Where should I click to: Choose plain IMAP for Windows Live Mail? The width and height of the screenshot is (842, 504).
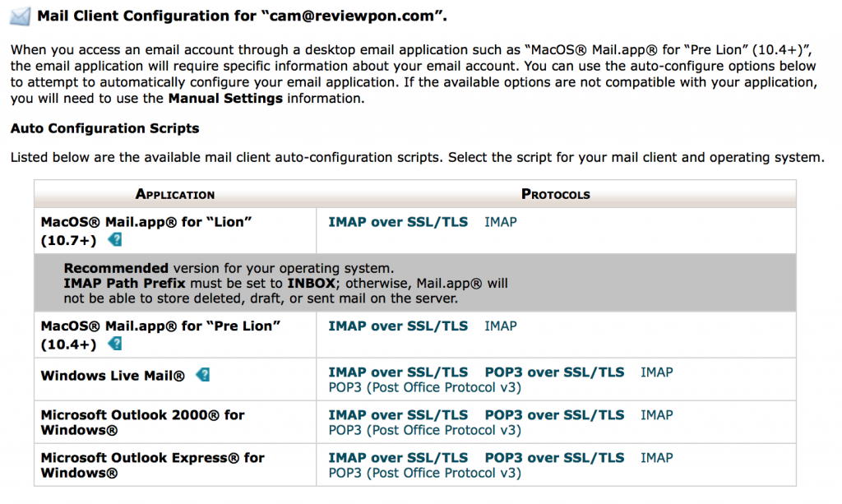pyautogui.click(x=657, y=372)
